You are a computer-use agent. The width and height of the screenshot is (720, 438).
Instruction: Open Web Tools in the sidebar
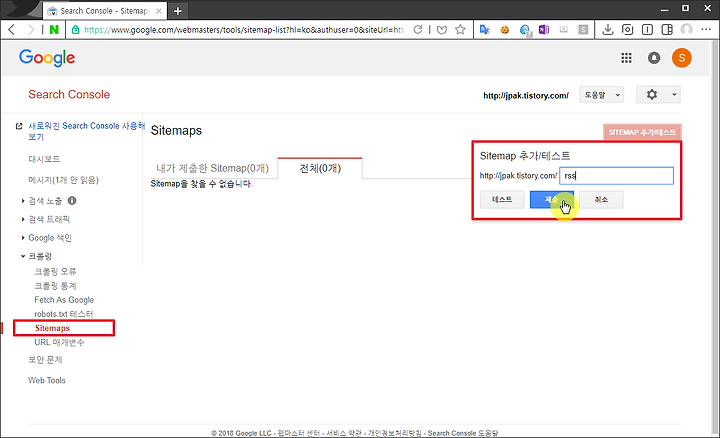tap(47, 380)
